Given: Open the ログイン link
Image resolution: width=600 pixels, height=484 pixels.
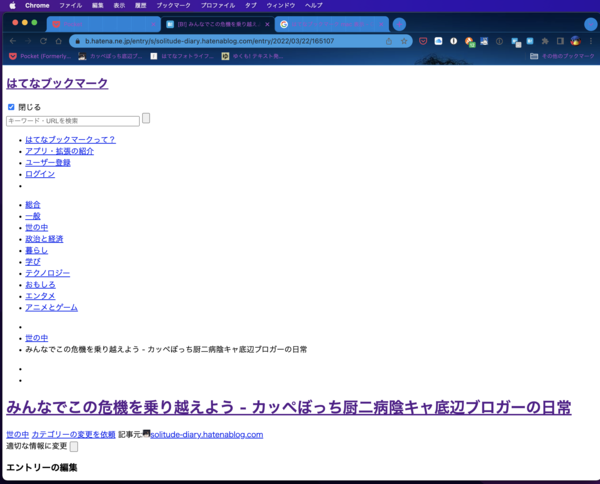Looking at the screenshot, I should 40,174.
